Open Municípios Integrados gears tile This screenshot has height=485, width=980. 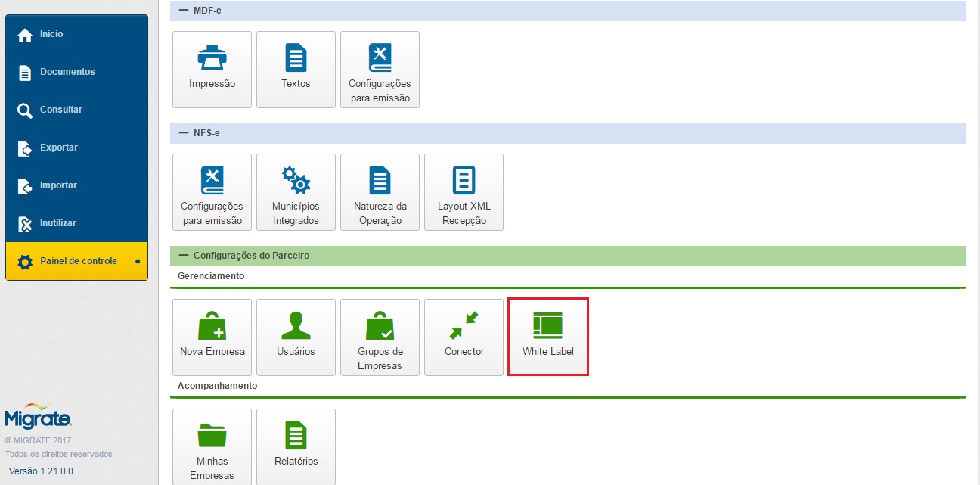[296, 191]
